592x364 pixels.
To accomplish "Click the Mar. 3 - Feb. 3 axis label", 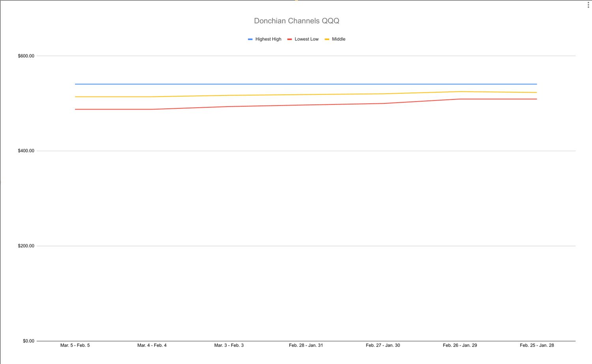I will click(x=229, y=345).
